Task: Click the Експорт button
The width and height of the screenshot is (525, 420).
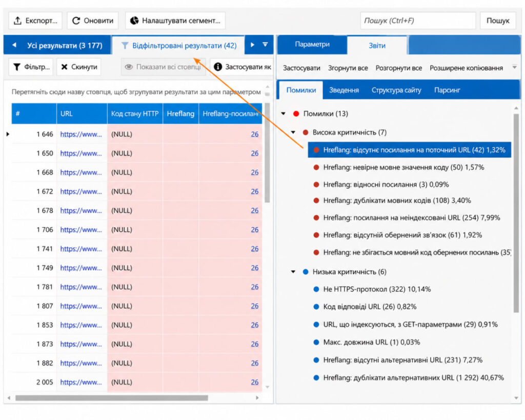Action: (35, 21)
